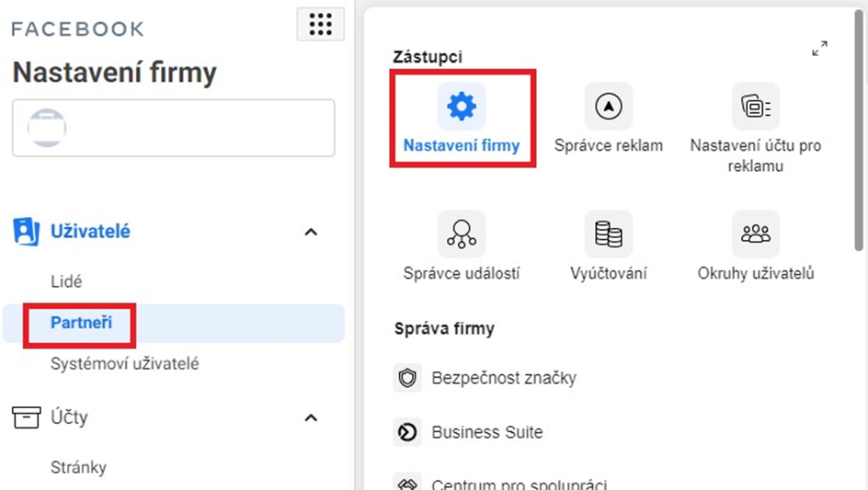Collapse the Účty section chevron
This screenshot has height=490, width=868.
pos(311,417)
